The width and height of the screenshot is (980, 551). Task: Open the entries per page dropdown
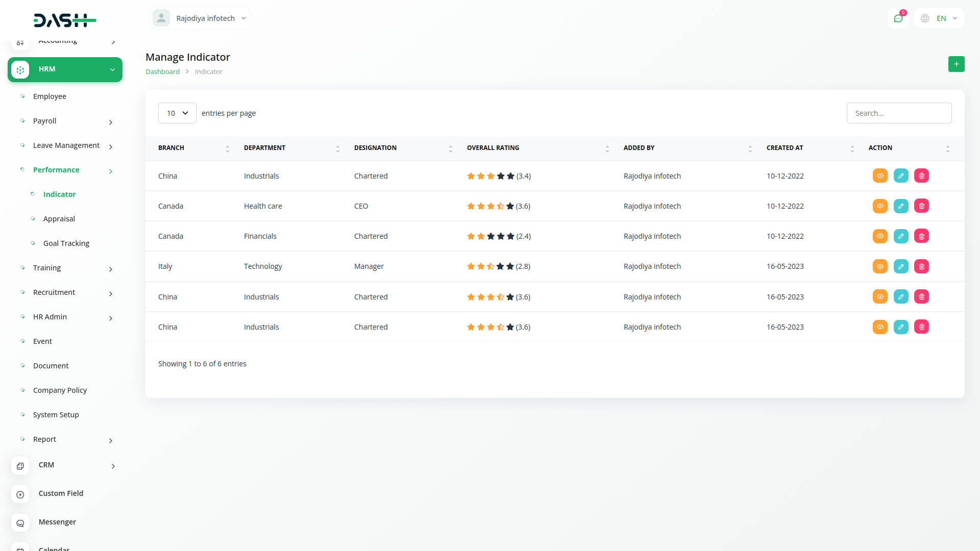(x=177, y=113)
